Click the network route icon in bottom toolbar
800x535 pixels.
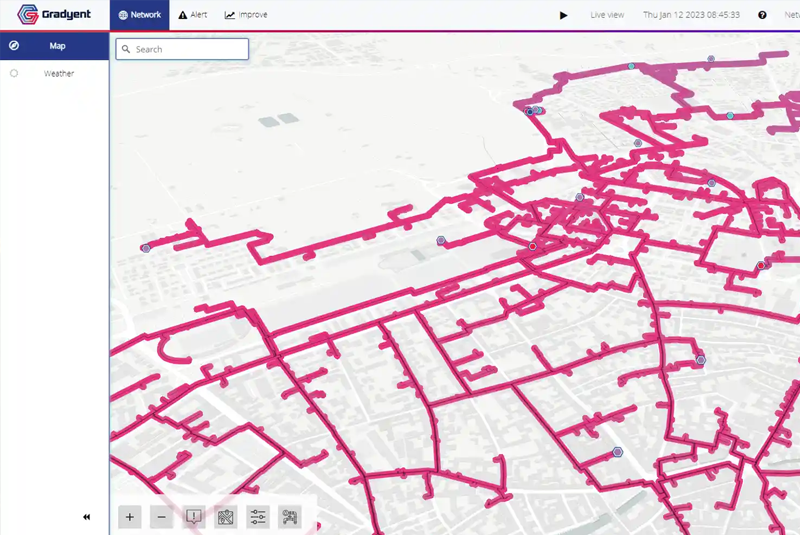pyautogui.click(x=290, y=517)
